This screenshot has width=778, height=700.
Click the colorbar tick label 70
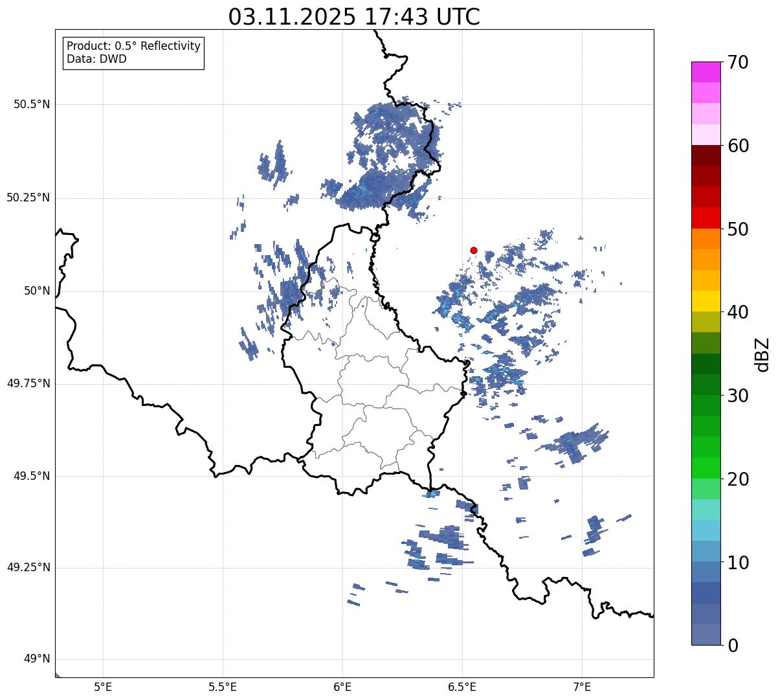tap(738, 63)
